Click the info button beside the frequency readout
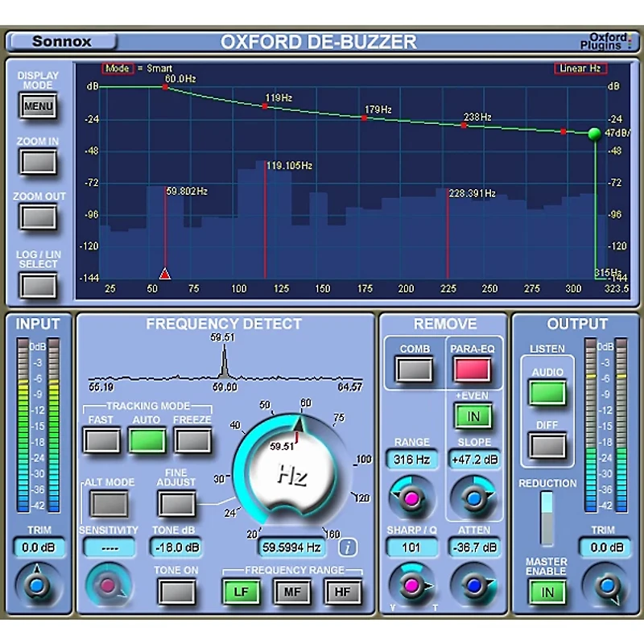 coord(349,547)
